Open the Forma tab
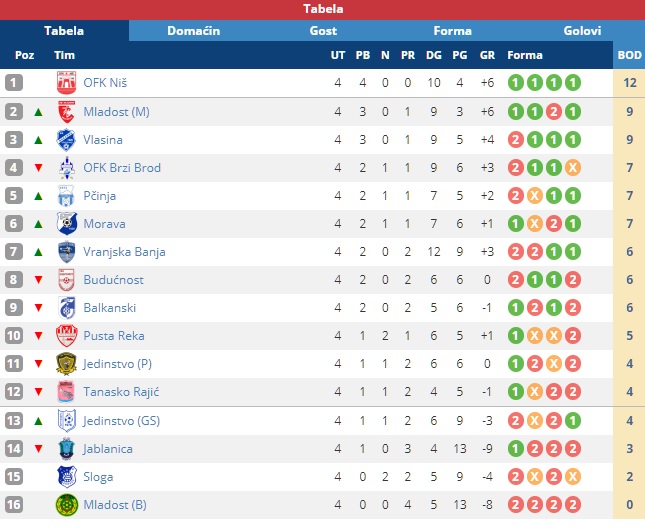645x529 pixels. click(x=452, y=31)
